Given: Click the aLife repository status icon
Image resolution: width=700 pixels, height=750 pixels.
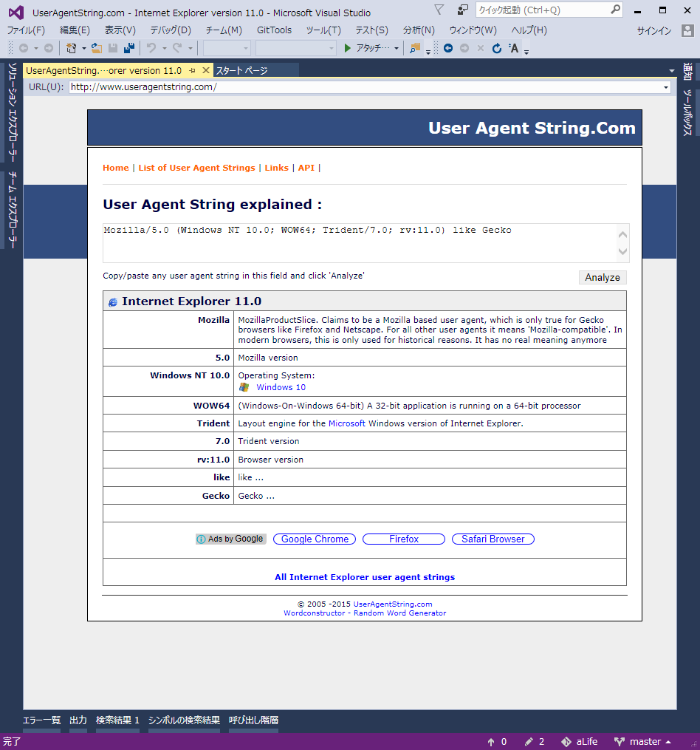Looking at the screenshot, I should (579, 741).
